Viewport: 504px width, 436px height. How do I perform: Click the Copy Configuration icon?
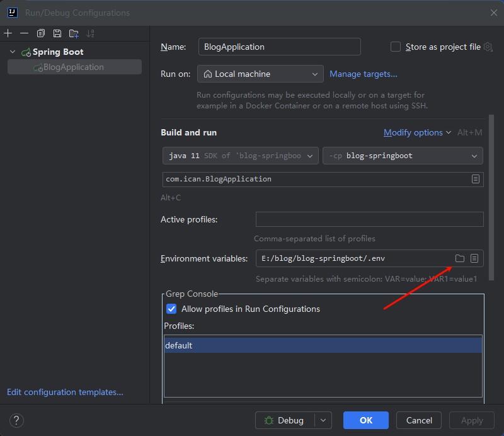tap(41, 33)
